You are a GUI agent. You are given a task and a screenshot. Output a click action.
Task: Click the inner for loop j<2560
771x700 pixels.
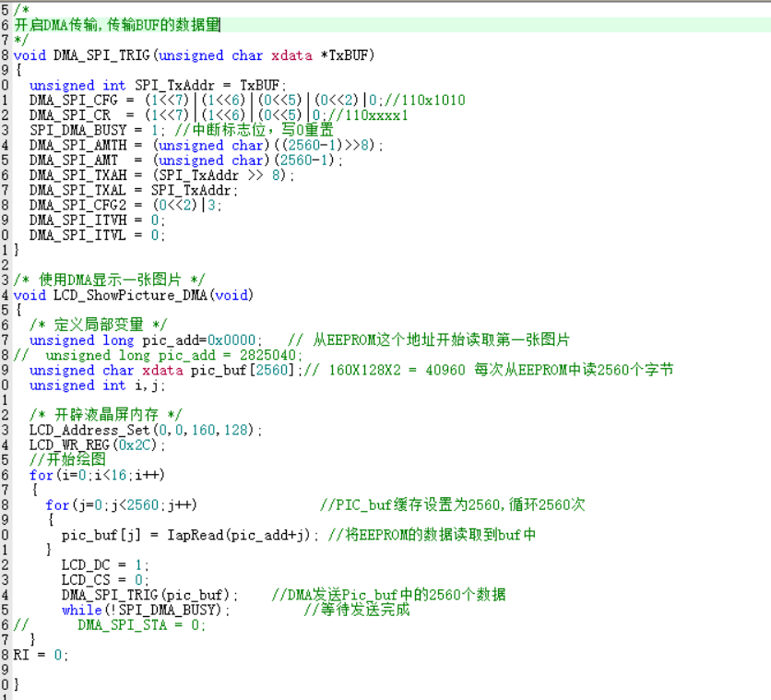121,504
